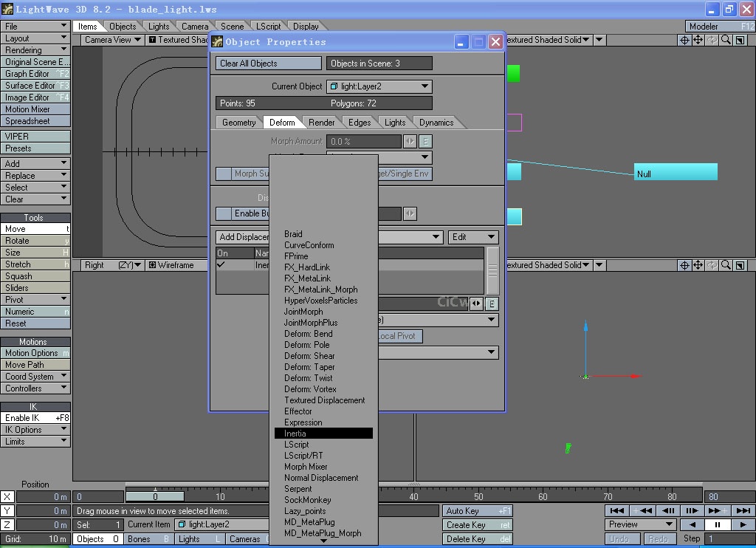
Task: Play the animation in reverse
Action: [693, 524]
